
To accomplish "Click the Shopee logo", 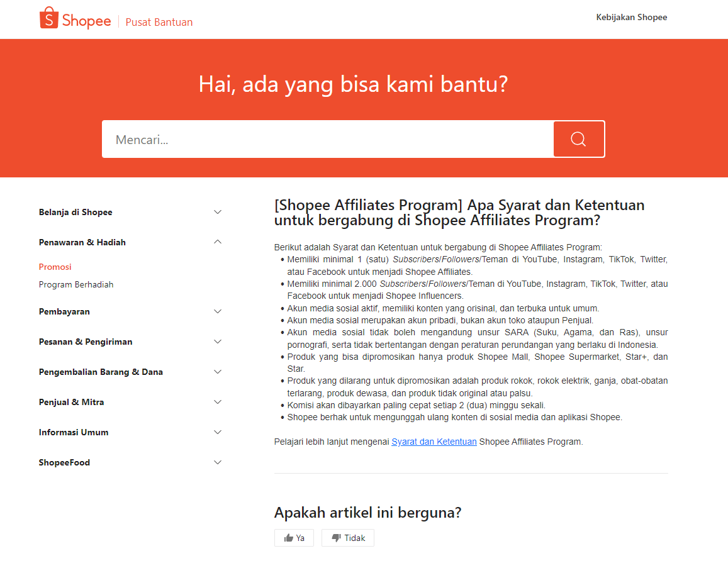I will pos(75,18).
